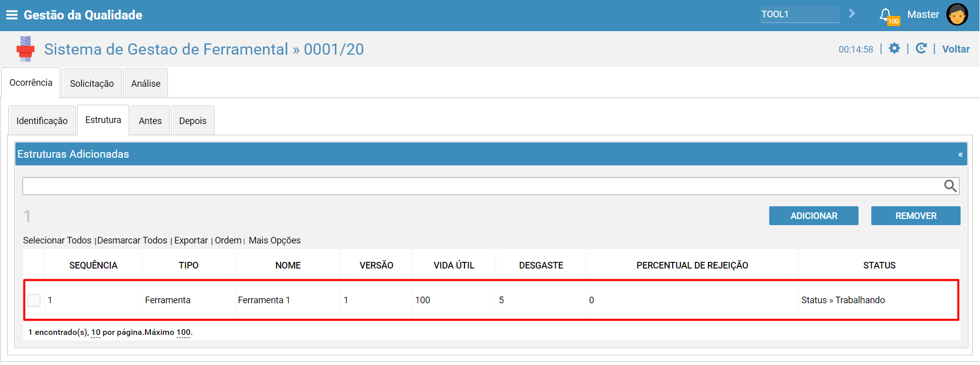This screenshot has width=980, height=365.
Task: Focus the structures search input field
Action: tap(482, 186)
